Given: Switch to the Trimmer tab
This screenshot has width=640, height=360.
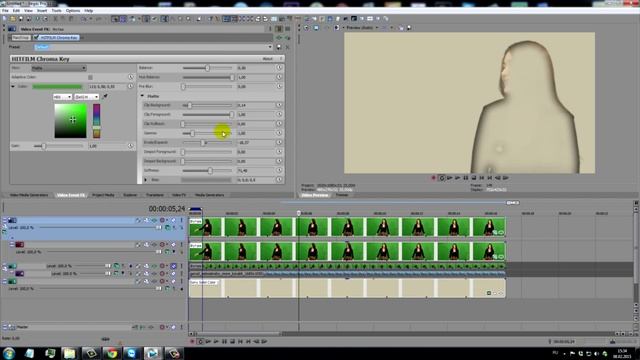Looking at the screenshot, I should pyautogui.click(x=342, y=195).
